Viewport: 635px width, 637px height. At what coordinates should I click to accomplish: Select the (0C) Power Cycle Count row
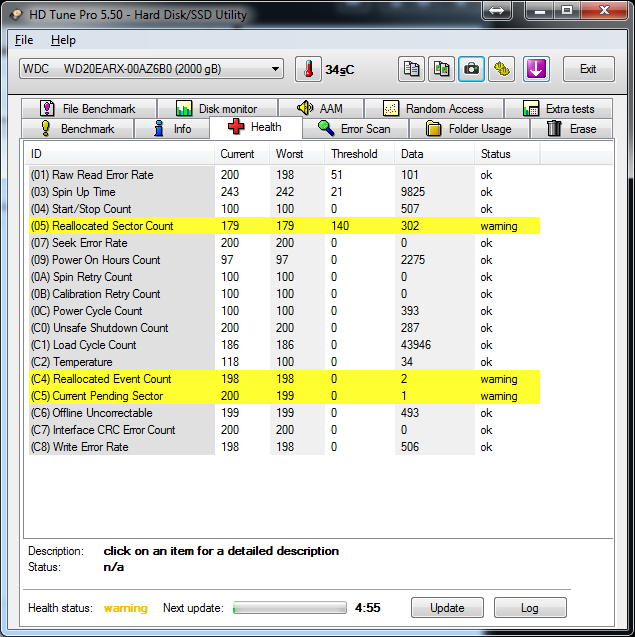tap(284, 311)
